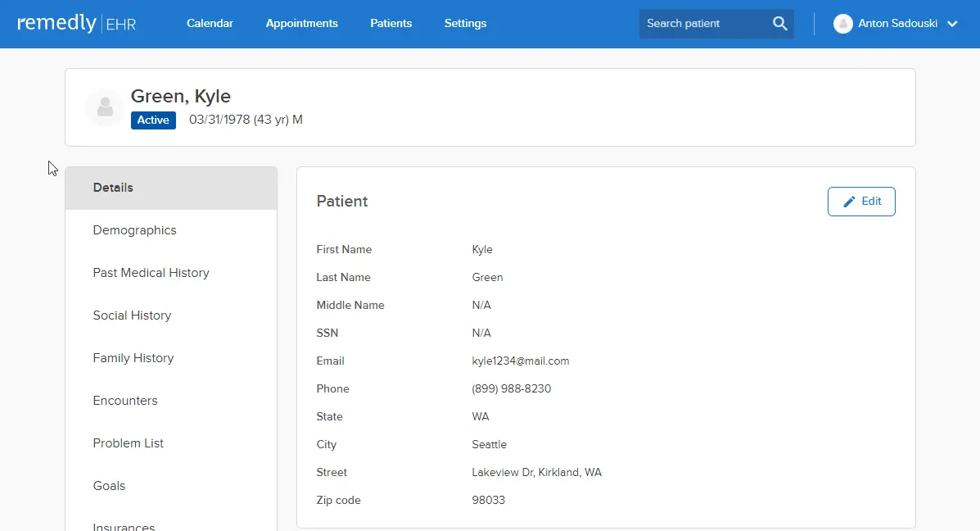
Task: Click the SSN N/A value
Action: point(481,333)
